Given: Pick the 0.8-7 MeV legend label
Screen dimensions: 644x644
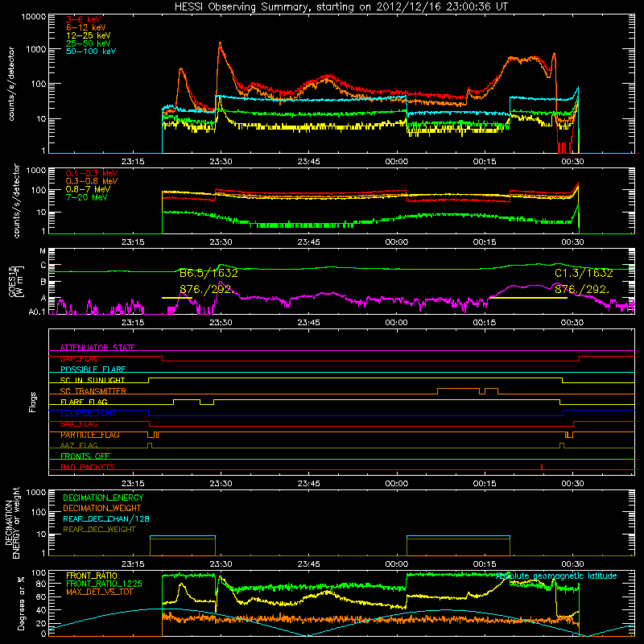Looking at the screenshot, I should click(89, 189).
